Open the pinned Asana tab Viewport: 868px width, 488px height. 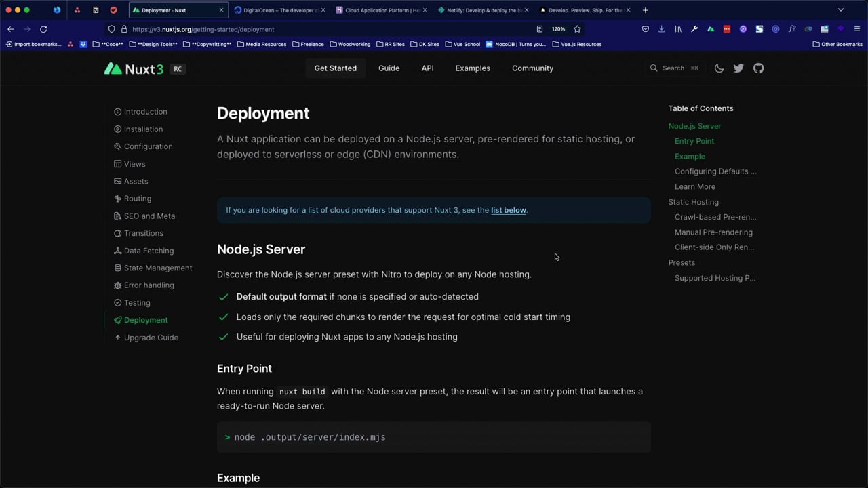[77, 10]
